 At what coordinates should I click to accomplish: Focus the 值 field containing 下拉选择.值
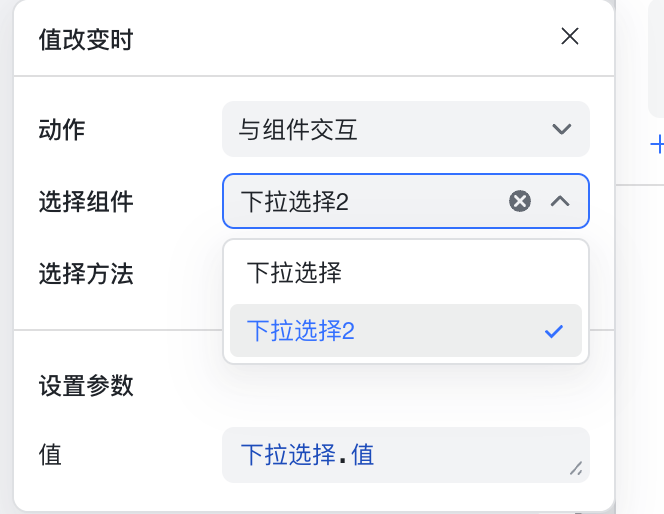click(x=406, y=455)
